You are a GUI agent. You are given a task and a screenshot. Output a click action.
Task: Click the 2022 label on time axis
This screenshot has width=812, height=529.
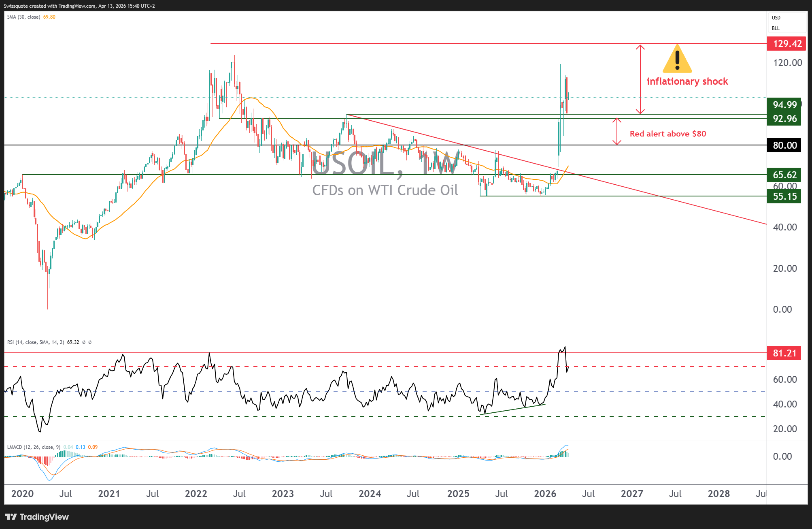(196, 494)
